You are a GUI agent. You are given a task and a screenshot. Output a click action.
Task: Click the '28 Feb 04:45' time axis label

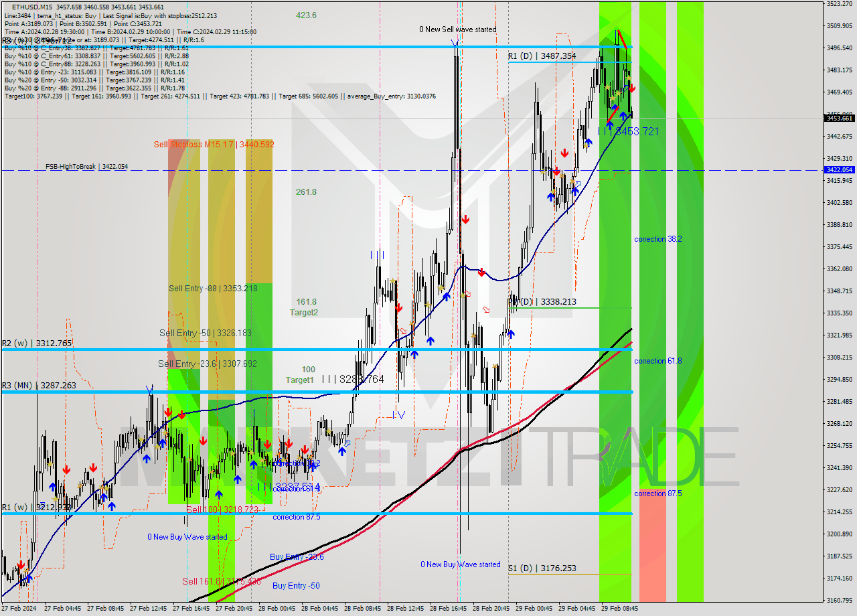[x=320, y=609]
